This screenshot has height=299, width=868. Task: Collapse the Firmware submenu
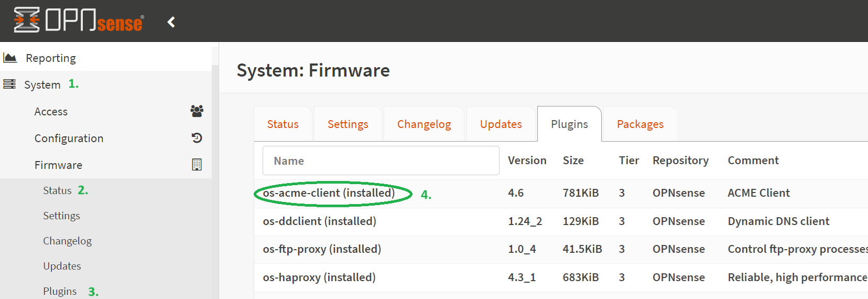click(x=58, y=165)
